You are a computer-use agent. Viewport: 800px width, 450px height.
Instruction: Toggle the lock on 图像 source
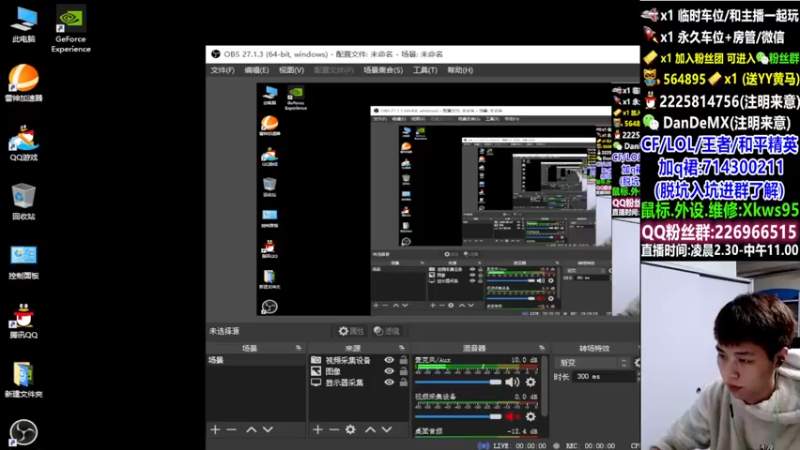coord(403,371)
